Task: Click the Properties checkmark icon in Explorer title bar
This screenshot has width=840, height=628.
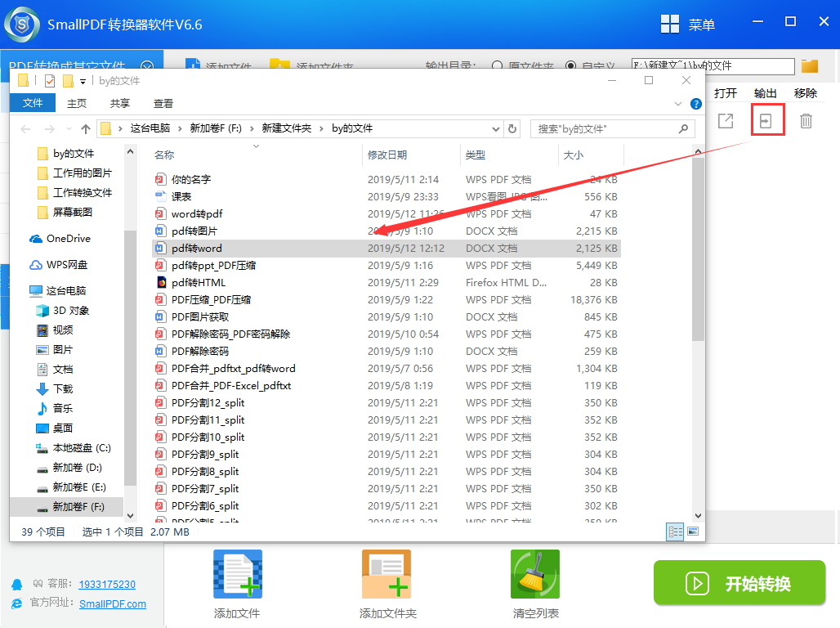Action: point(50,81)
